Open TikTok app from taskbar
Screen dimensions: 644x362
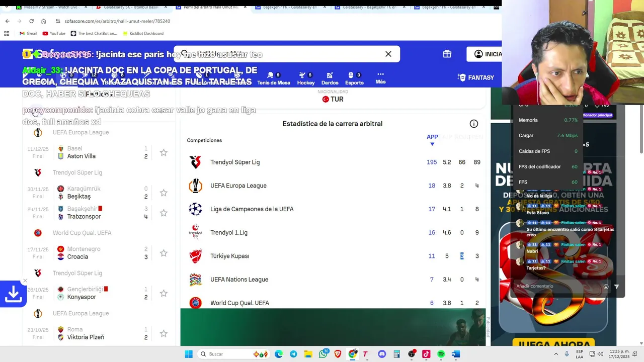point(426,354)
